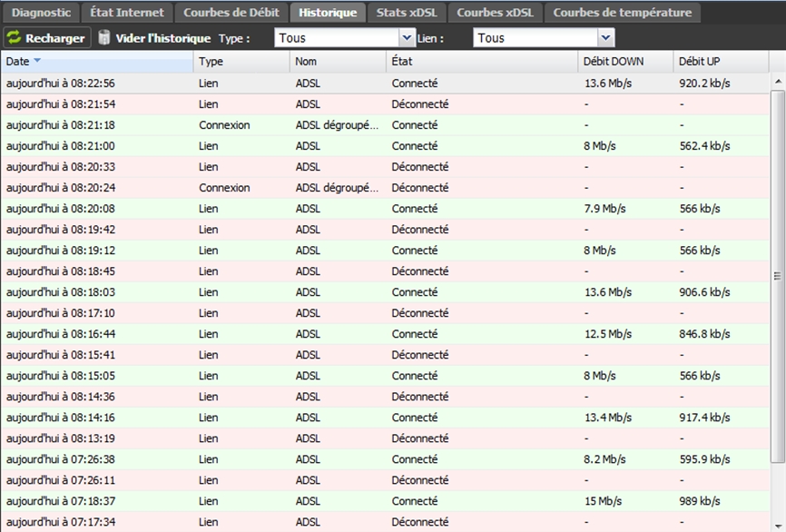
Task: Open the État Internet tab
Action: tap(127, 13)
